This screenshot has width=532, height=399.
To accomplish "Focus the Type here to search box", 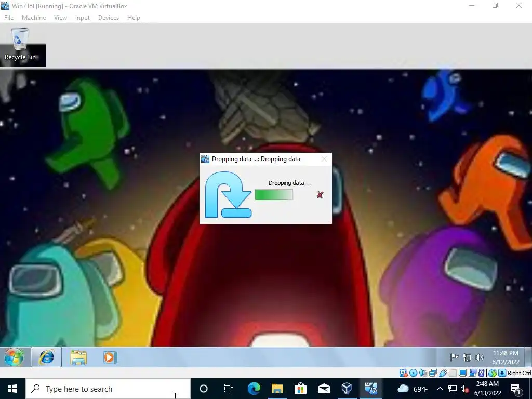I will click(108, 389).
